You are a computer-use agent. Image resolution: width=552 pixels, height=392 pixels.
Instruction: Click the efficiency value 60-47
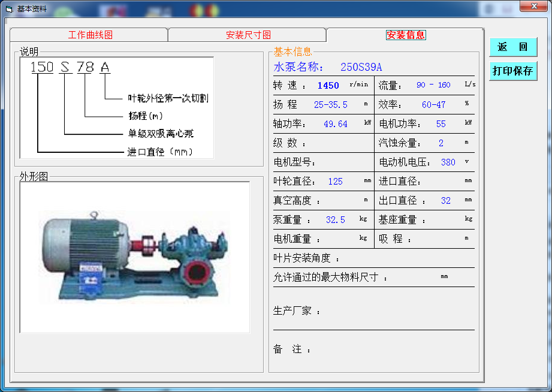coord(433,105)
